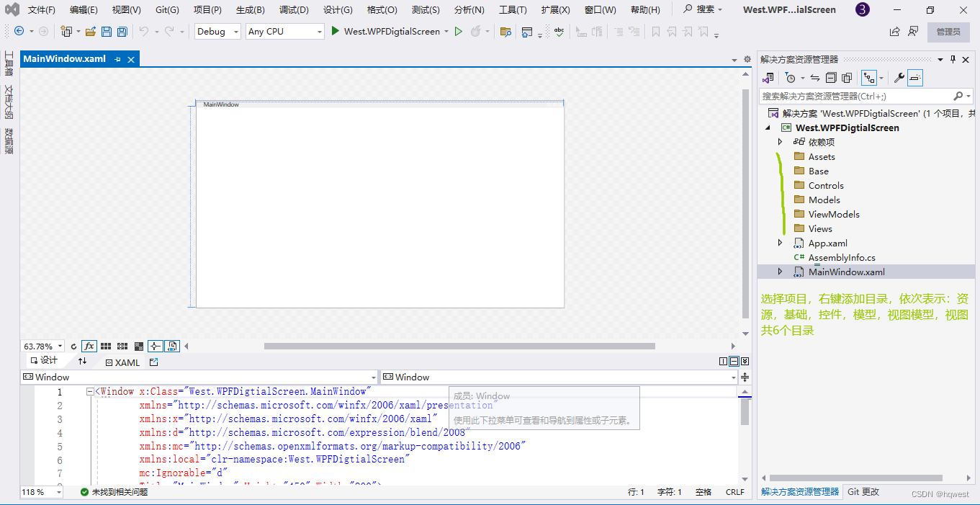Select AssemblyInfo.cs in Solution Explorer
The height and width of the screenshot is (505, 980).
click(x=842, y=257)
